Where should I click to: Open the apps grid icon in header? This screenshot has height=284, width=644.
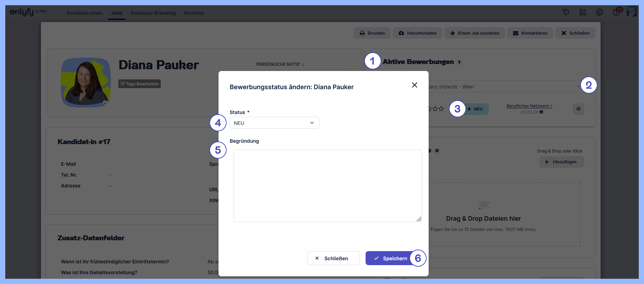[x=582, y=12]
